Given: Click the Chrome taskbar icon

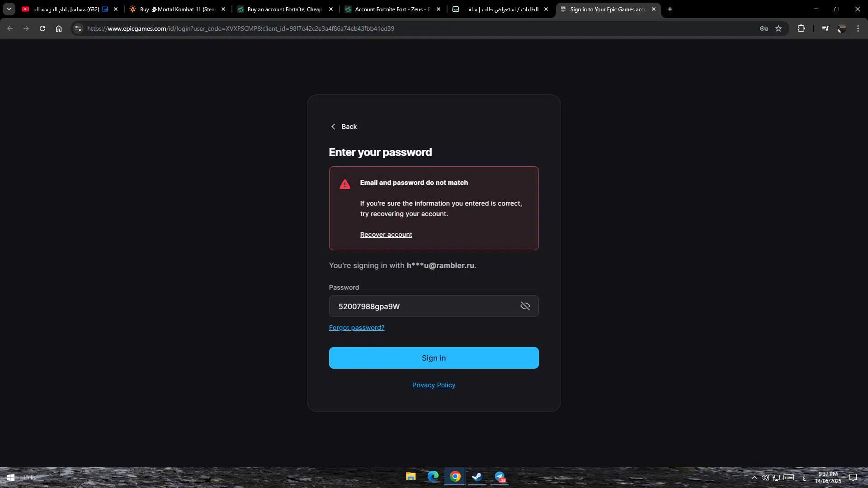Looking at the screenshot, I should point(455,477).
